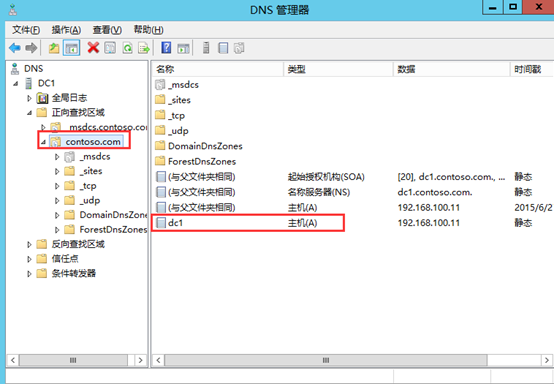Click right arrow of record list scrollbar

pos(547,360)
